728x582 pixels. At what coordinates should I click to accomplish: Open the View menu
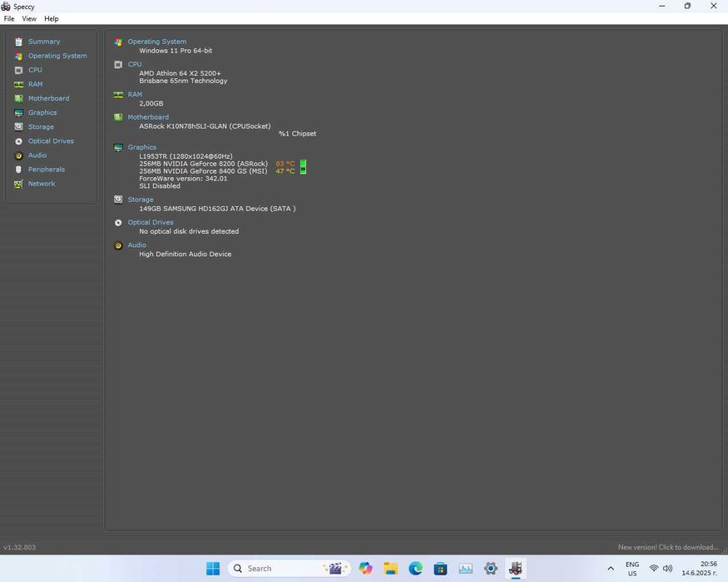(29, 18)
